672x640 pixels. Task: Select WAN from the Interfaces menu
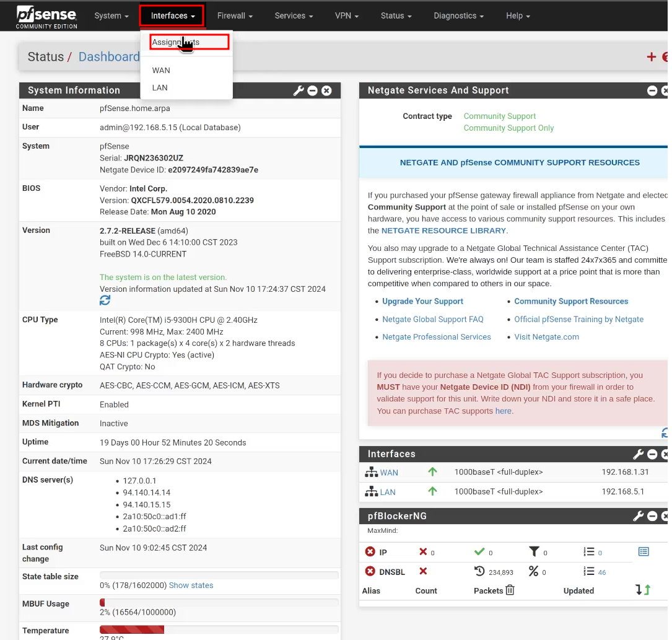tap(161, 70)
